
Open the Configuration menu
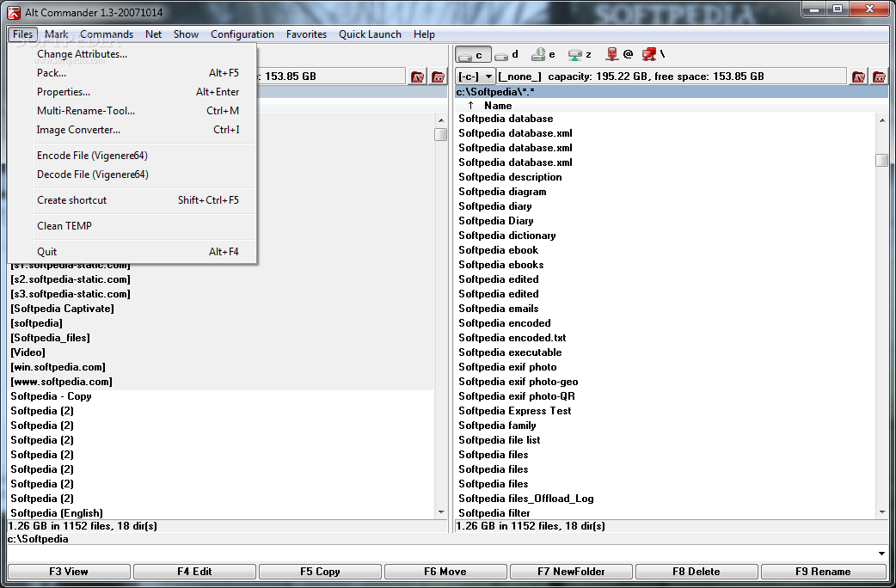(242, 34)
